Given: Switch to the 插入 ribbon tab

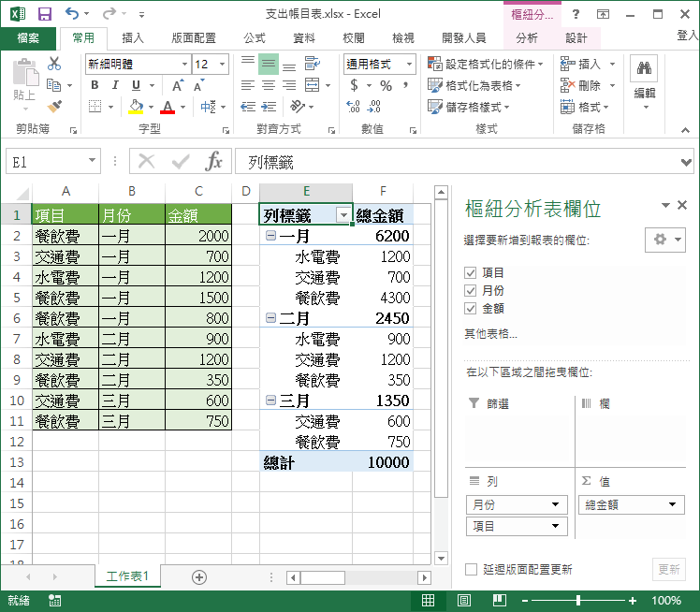Looking at the screenshot, I should coord(133,38).
